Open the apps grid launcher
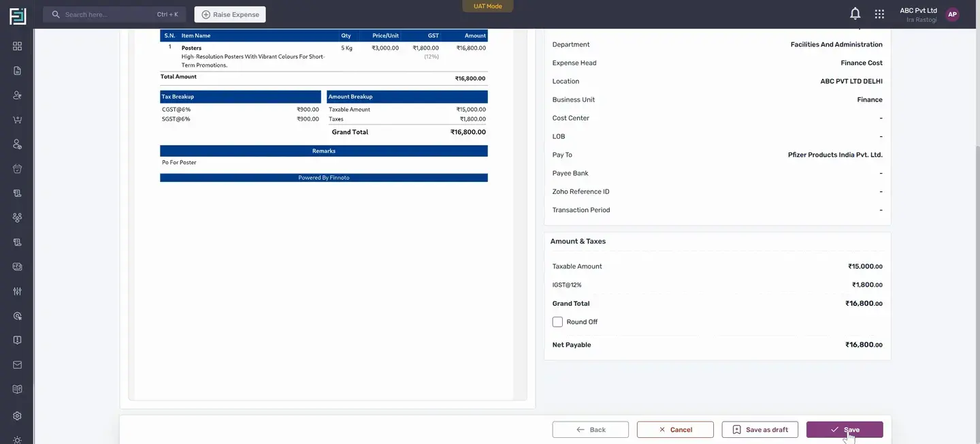The width and height of the screenshot is (980, 444). 879,14
